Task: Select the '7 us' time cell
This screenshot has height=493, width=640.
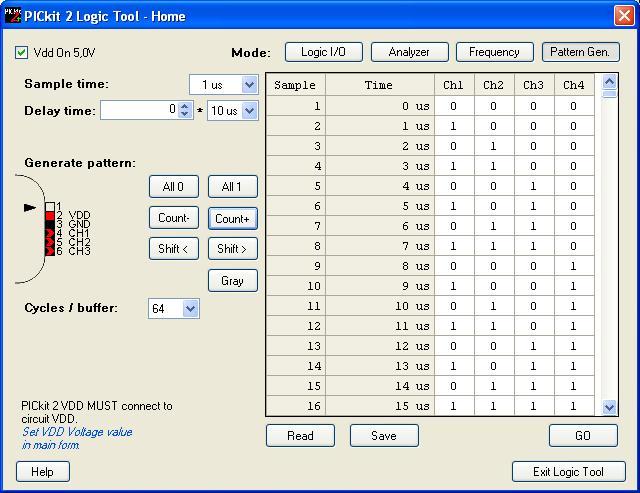Action: tap(380, 246)
